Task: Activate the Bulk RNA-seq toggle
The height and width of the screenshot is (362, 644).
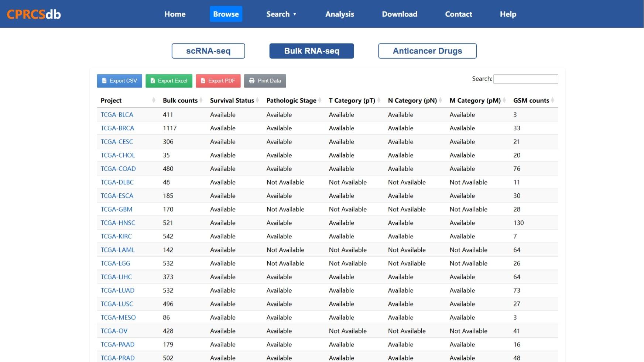Action: pos(311,51)
